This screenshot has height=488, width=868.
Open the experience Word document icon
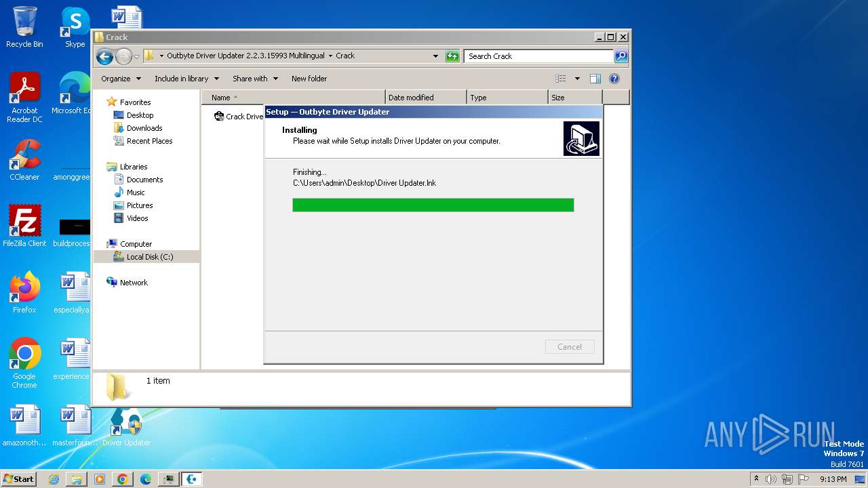pos(75,360)
